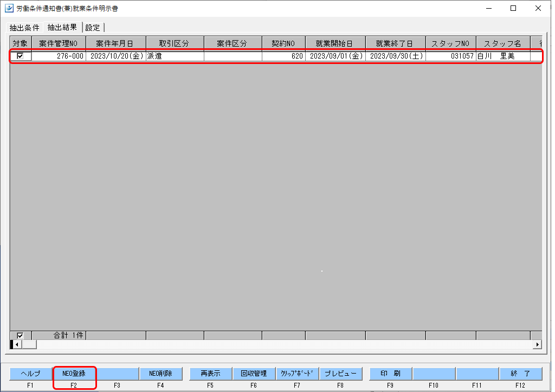Open help with the ヘルプ button
Screen dimensions: 555x392
coord(31,374)
